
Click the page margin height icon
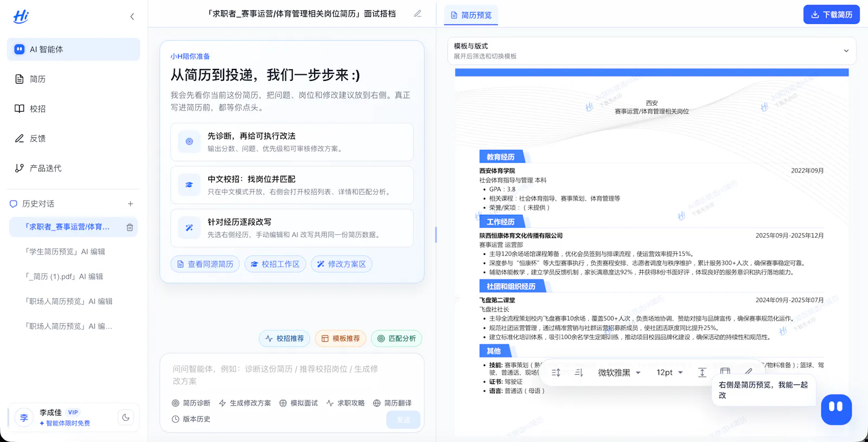[x=702, y=373]
